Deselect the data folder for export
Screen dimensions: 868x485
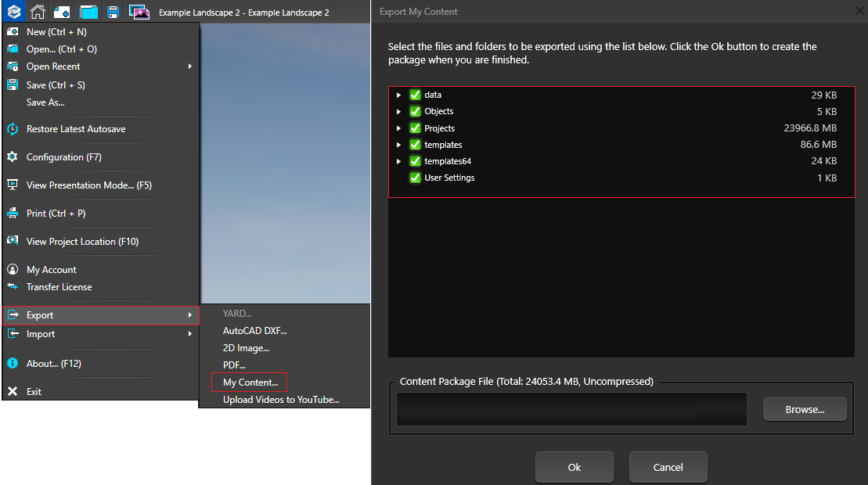[415, 95]
